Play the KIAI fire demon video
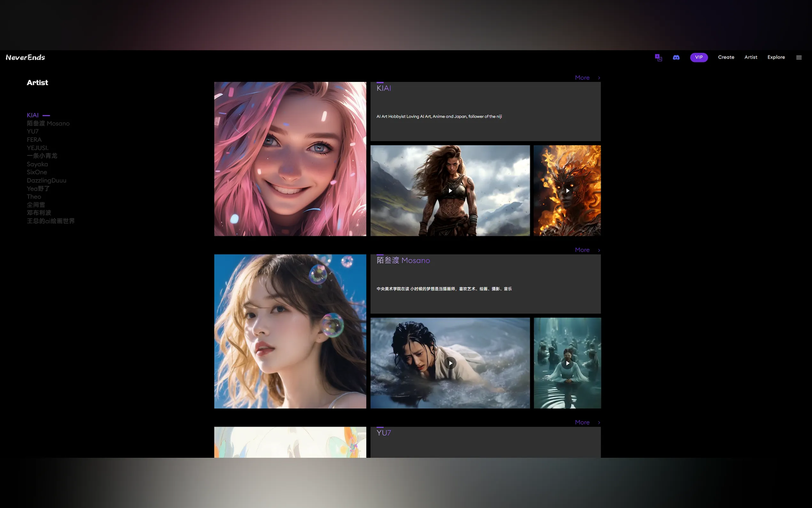This screenshot has width=812, height=508. pos(567,191)
